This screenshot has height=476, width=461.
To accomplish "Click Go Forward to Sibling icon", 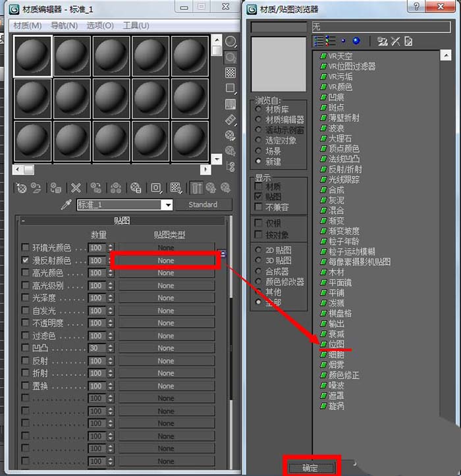I will point(225,188).
